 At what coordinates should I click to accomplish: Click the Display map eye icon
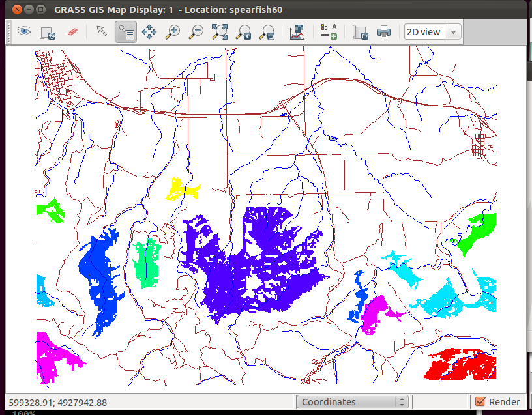(x=24, y=32)
